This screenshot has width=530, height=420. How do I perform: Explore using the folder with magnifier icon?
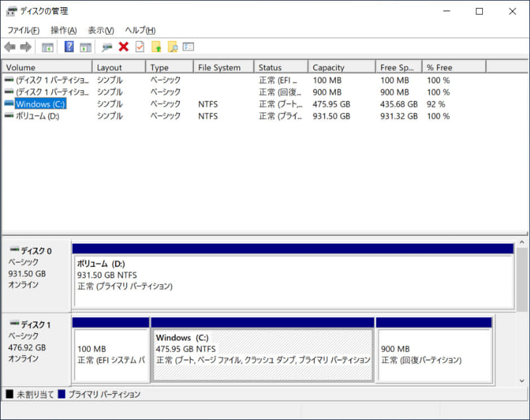point(174,46)
